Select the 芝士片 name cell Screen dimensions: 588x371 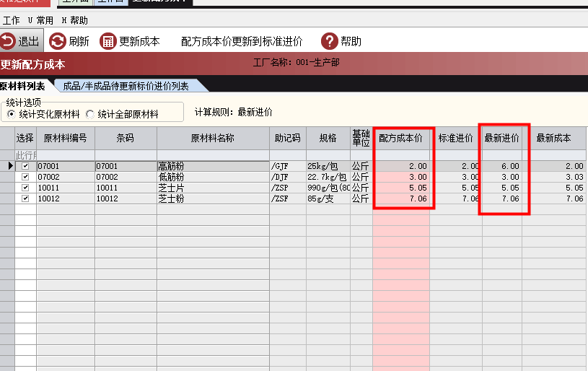click(213, 188)
